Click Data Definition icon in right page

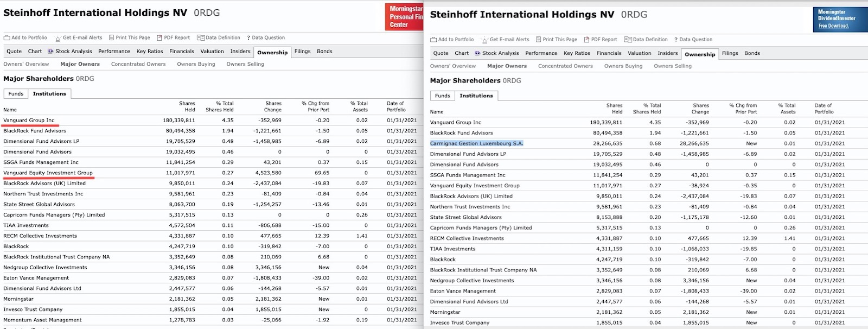pos(628,40)
